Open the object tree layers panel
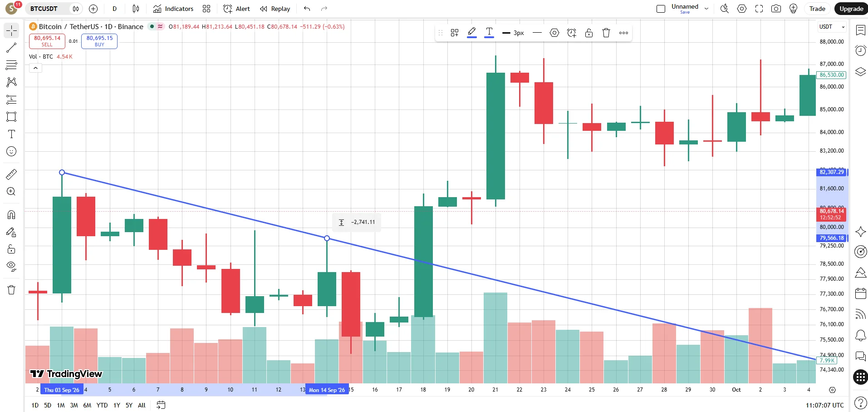868x412 pixels. coord(860,72)
